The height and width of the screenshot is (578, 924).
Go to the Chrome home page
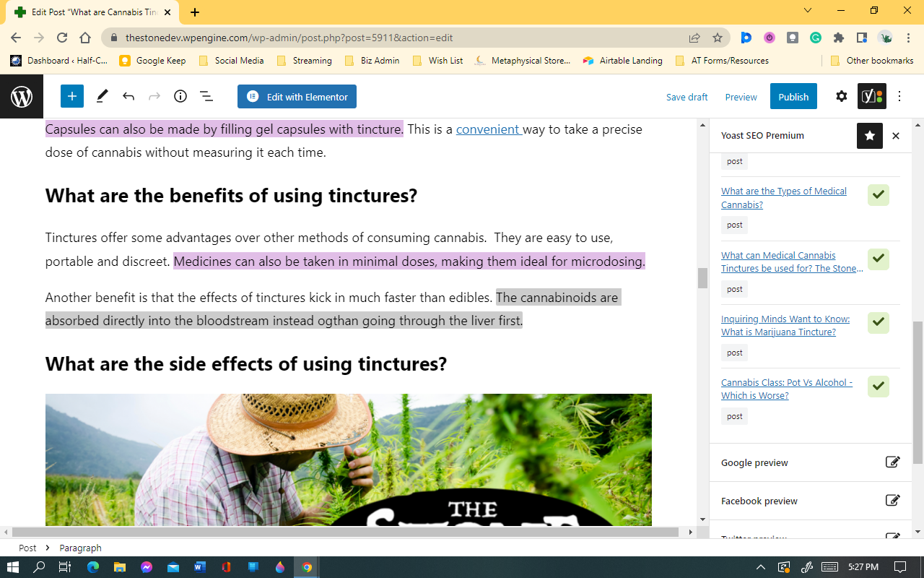85,38
